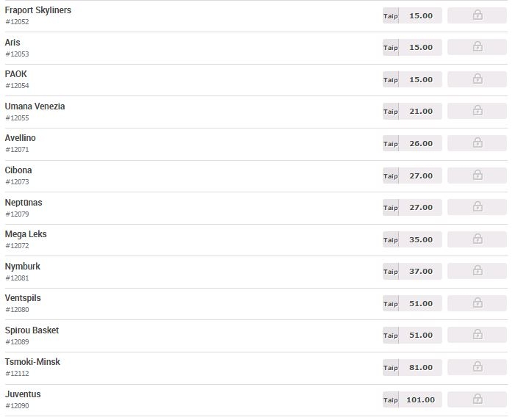Pick the Taip 21.00 odds for Umana Venezia

coord(412,112)
